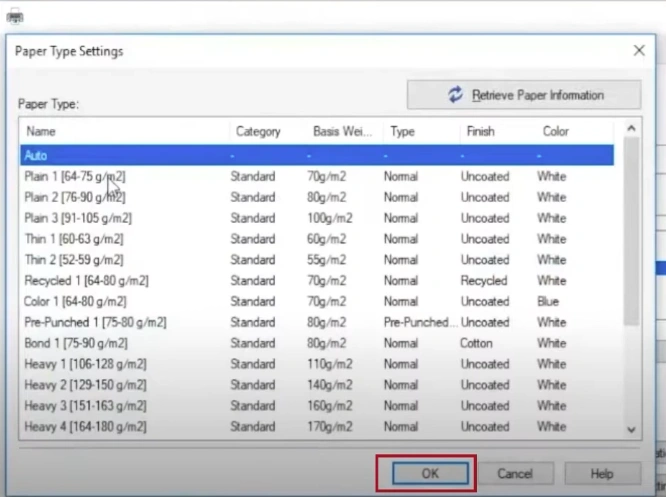Choose Heavy 2 [129-150 g/m2] paper
Viewport: 666px width, 497px height.
317,384
